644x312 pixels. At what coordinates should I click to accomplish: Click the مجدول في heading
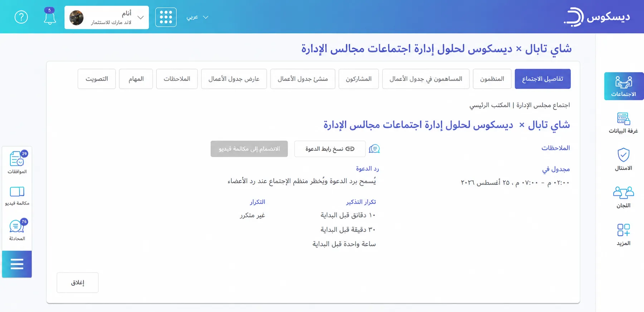[x=556, y=169]
